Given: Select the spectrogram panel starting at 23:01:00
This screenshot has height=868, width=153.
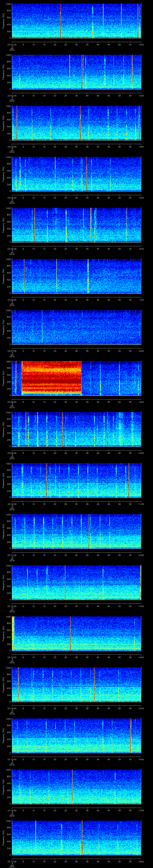Looking at the screenshot, I should coord(76,21).
